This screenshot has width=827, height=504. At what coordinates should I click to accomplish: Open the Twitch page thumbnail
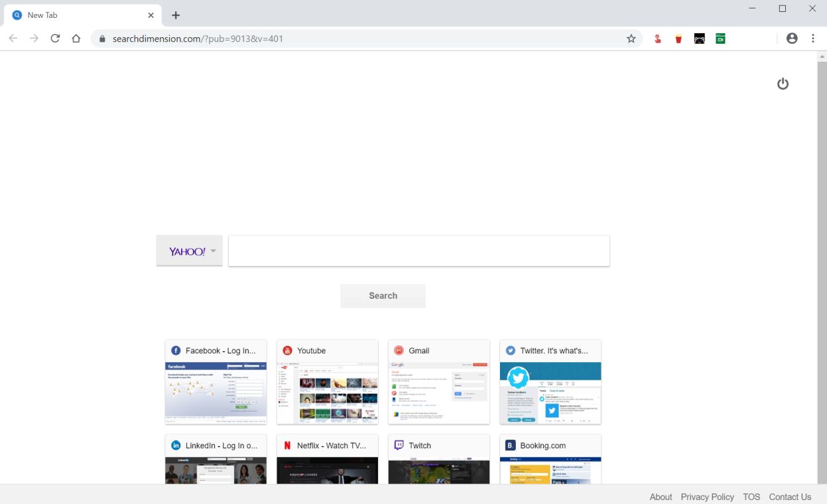pos(439,470)
